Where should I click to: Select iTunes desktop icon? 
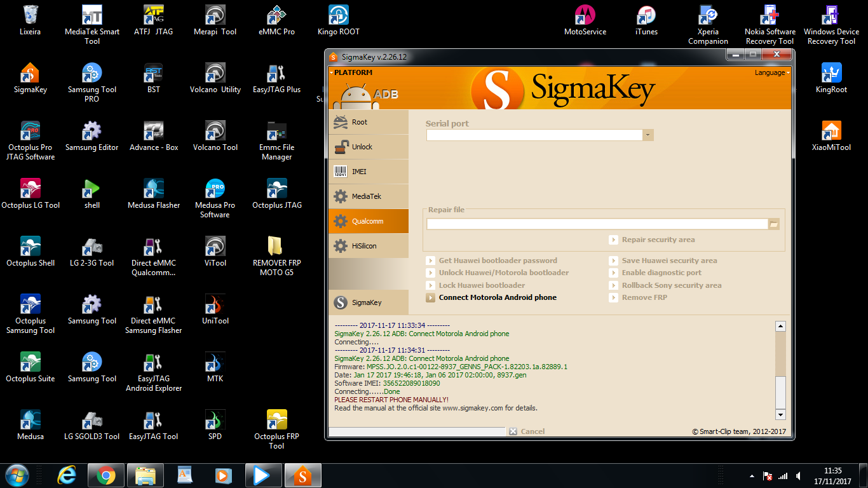click(646, 20)
